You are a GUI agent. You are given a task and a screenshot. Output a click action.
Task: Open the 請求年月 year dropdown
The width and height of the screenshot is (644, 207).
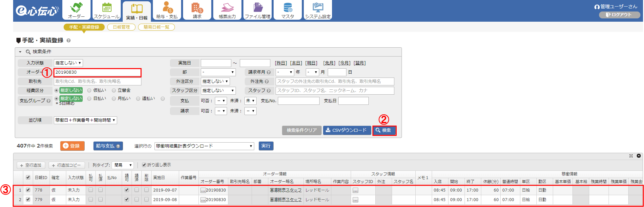click(285, 72)
